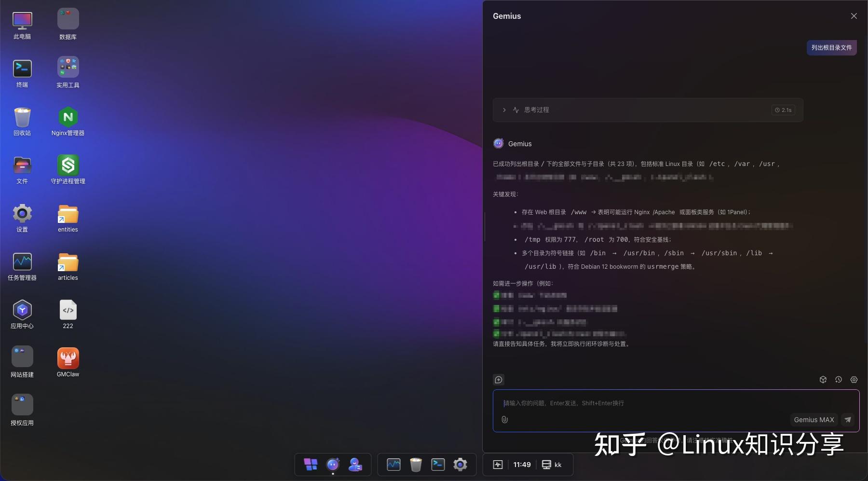This screenshot has height=481, width=868.
Task: Launch the GMClaw desktop app
Action: pyautogui.click(x=68, y=358)
